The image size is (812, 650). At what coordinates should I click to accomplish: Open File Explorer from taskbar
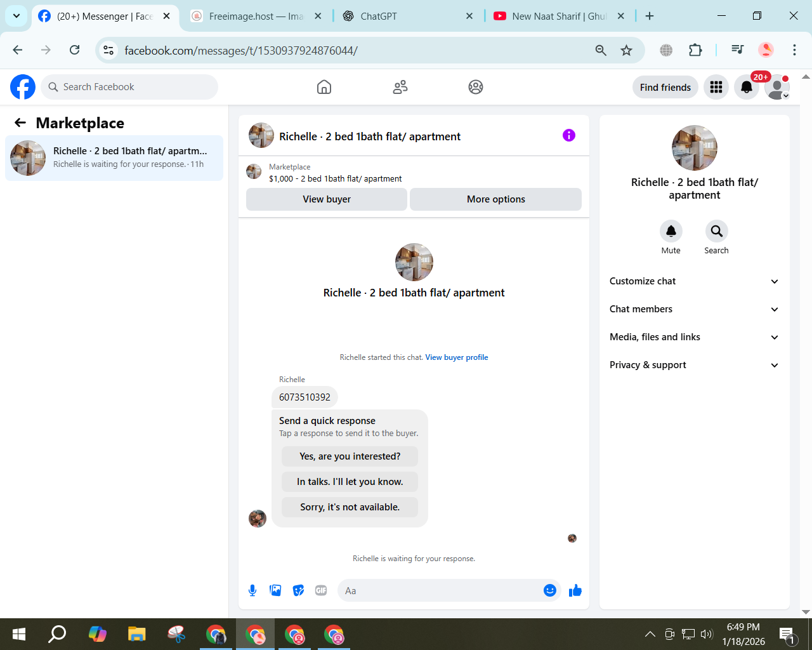(136, 633)
